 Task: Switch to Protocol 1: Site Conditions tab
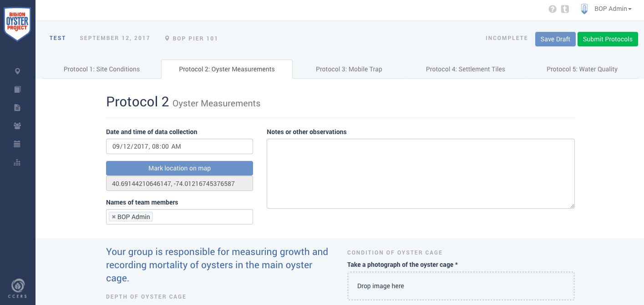coord(101,70)
